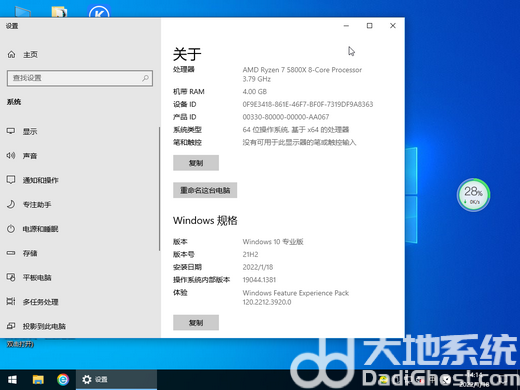The height and width of the screenshot is (390, 520).
Task: Open 多任务处理 multitasking item
Action: coord(33,302)
